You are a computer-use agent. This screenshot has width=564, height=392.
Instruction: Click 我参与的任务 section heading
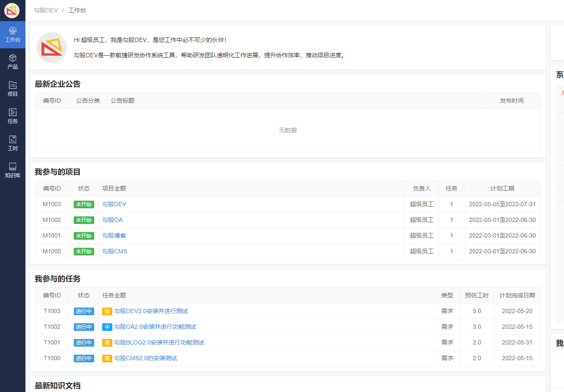pos(58,279)
